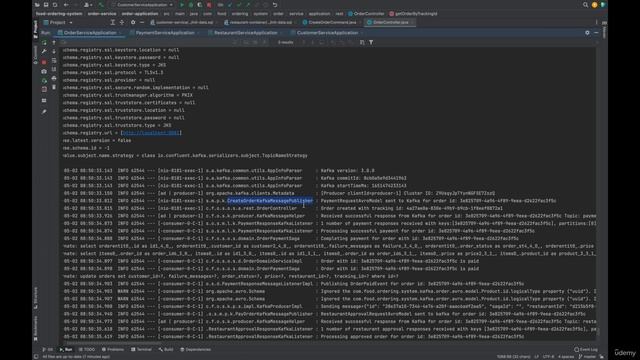This screenshot has height=360, width=640.
Task: Switch to the RestaurantServiceApplication run tab
Action: point(245,33)
